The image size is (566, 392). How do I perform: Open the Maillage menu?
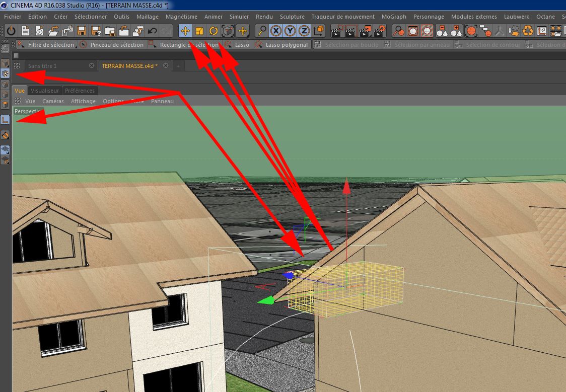tap(147, 17)
